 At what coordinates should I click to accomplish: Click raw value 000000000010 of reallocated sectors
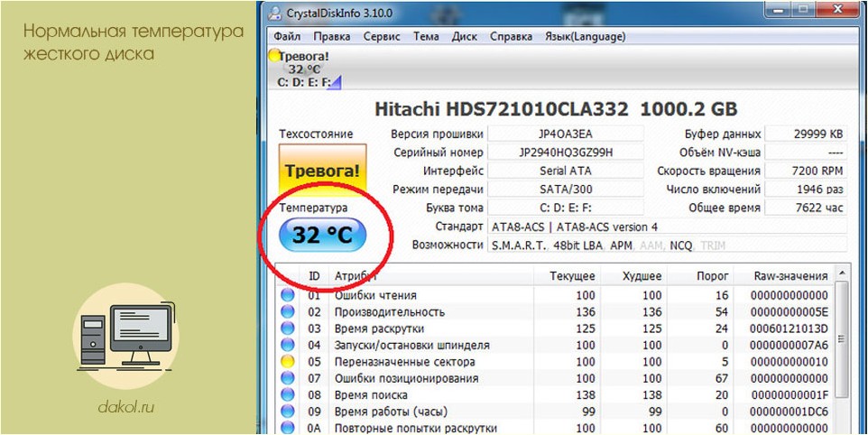790,362
